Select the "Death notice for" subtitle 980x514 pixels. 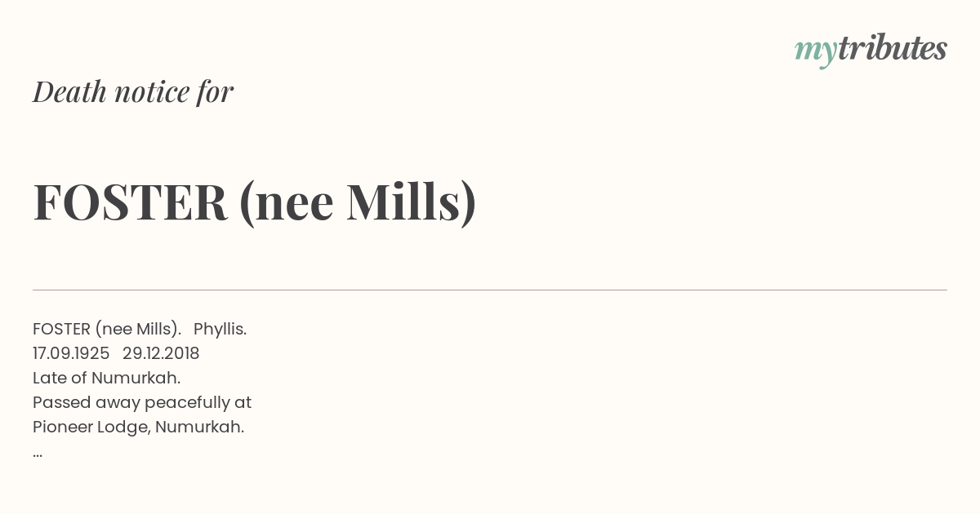click(x=133, y=91)
